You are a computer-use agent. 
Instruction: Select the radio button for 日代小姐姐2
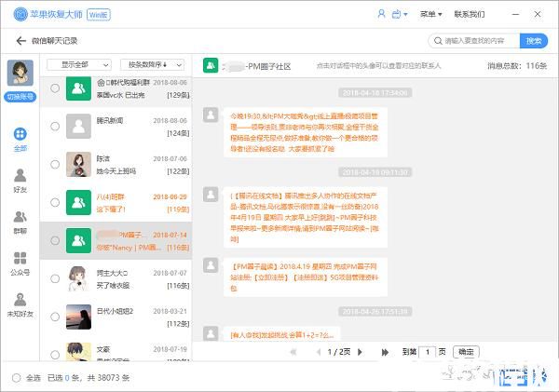click(55, 317)
